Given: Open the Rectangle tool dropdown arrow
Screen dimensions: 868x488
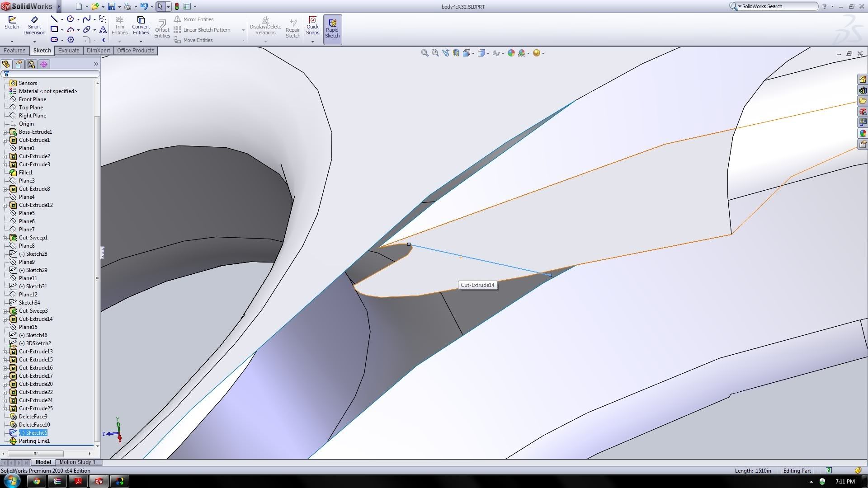Looking at the screenshot, I should (x=62, y=30).
